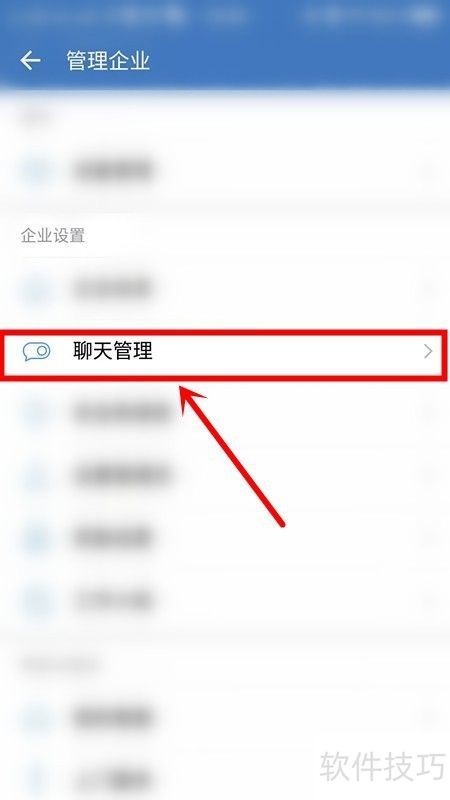This screenshot has width=450, height=800.
Task: Open the blurred row above the 企业设置 header
Action: pos(225,170)
